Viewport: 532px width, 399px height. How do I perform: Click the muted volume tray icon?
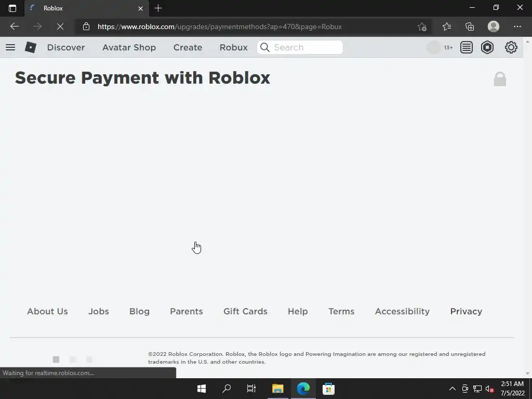pyautogui.click(x=489, y=389)
